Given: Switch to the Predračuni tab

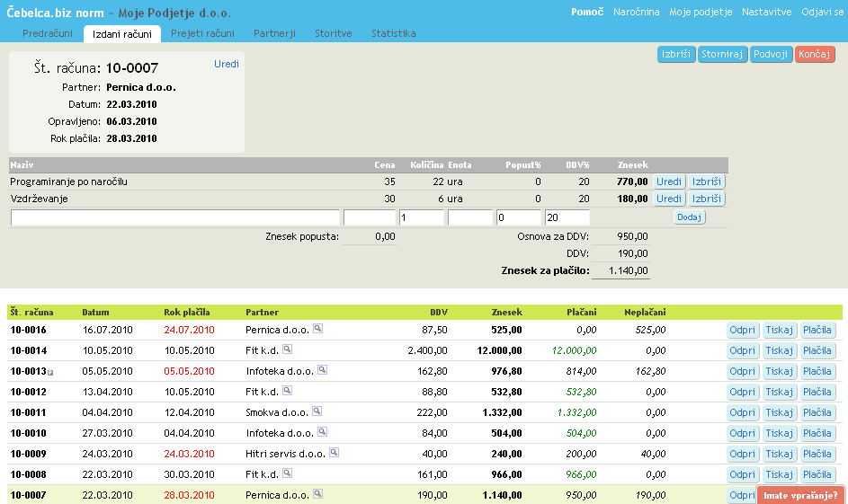Looking at the screenshot, I should (47, 33).
